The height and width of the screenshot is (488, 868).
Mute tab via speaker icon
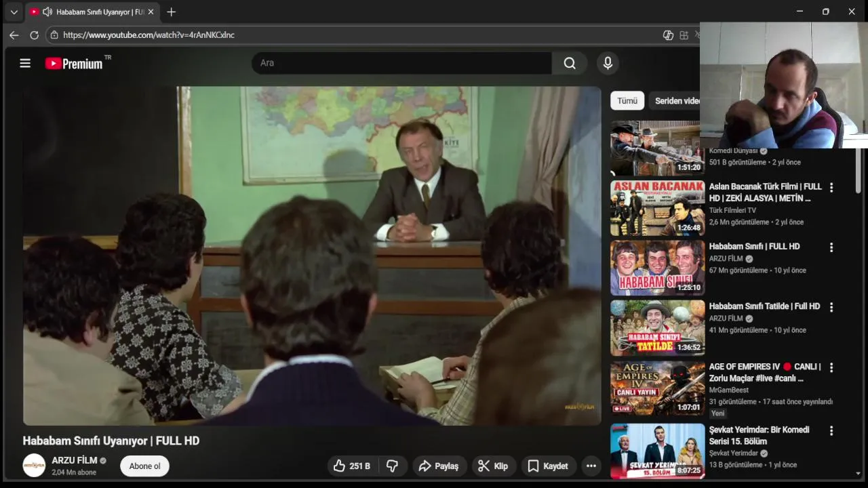(x=47, y=12)
